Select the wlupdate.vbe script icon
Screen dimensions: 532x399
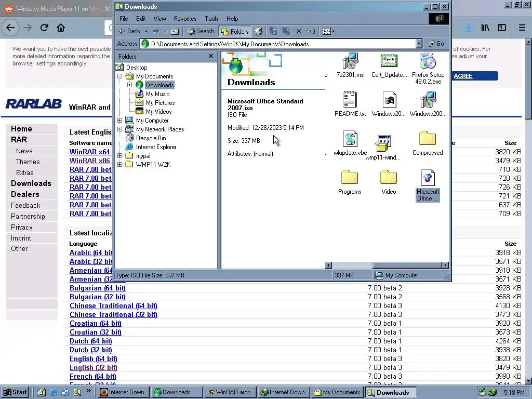pyautogui.click(x=350, y=139)
